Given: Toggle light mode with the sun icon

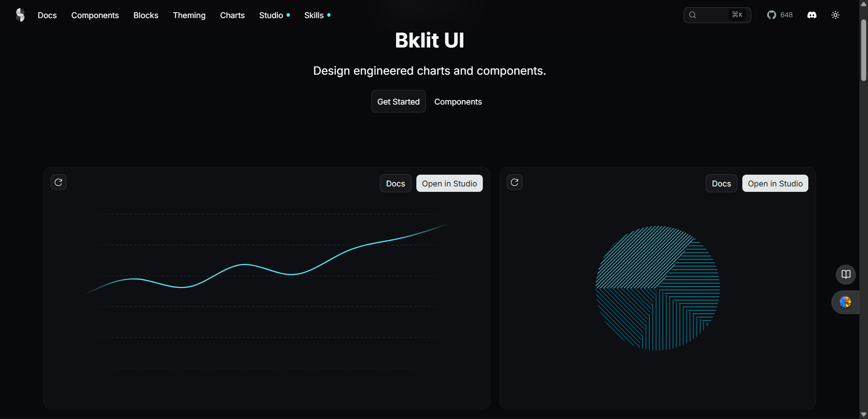Looking at the screenshot, I should (835, 15).
